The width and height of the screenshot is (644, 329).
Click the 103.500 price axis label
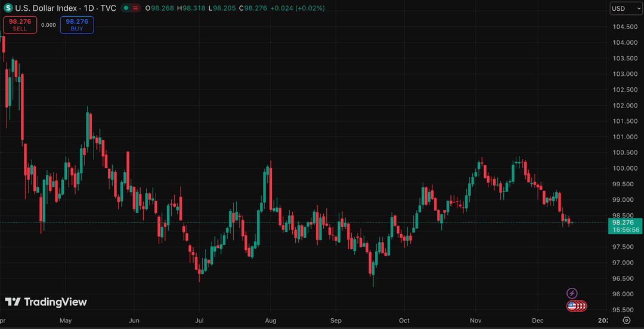(624, 59)
